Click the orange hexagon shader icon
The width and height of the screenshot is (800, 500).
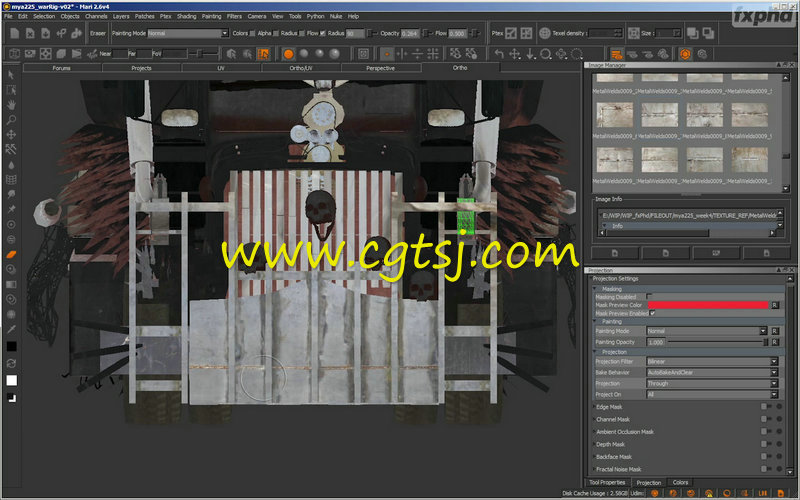(x=685, y=54)
